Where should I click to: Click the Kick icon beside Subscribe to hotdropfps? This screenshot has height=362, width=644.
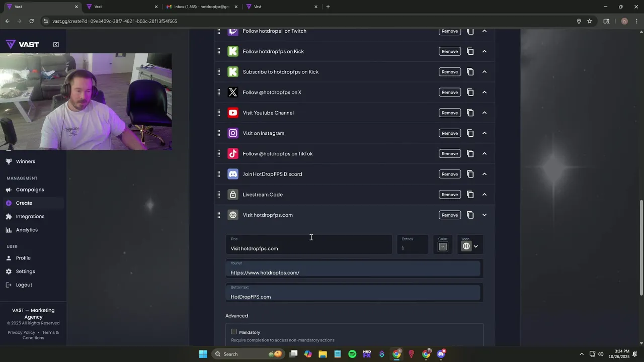[232, 72]
